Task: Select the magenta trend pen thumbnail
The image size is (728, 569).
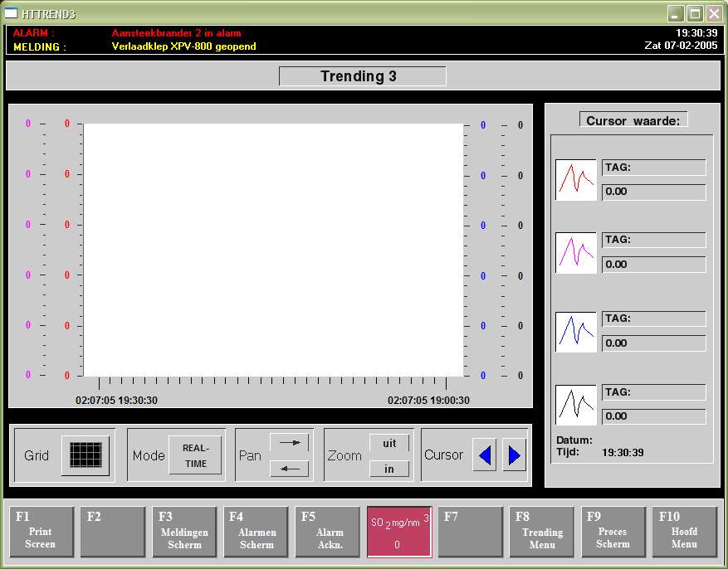Action: (x=575, y=252)
